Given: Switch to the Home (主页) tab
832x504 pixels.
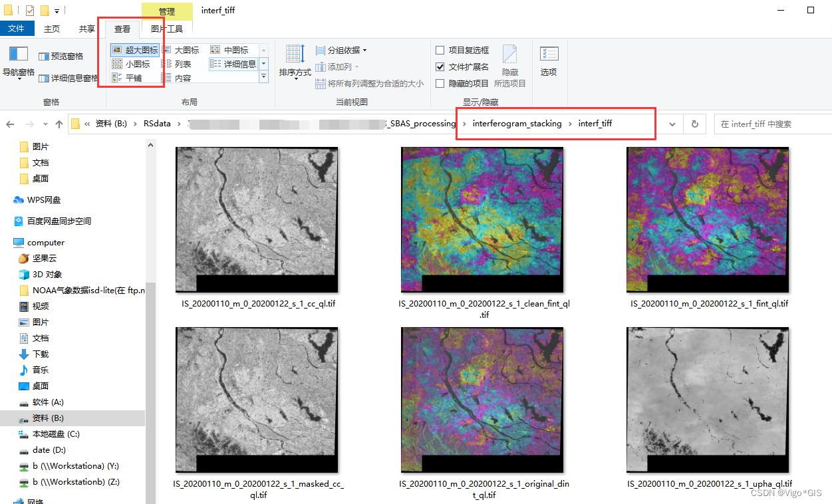Looking at the screenshot, I should [51, 29].
